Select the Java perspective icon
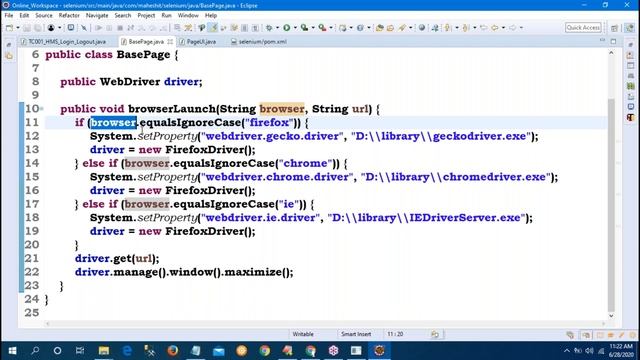640x360 pixels. (x=629, y=28)
